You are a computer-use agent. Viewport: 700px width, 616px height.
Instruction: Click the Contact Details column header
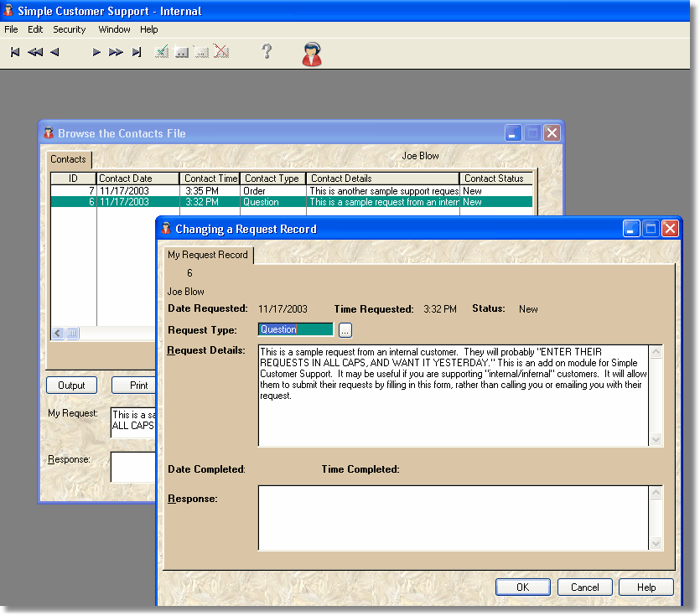click(383, 179)
